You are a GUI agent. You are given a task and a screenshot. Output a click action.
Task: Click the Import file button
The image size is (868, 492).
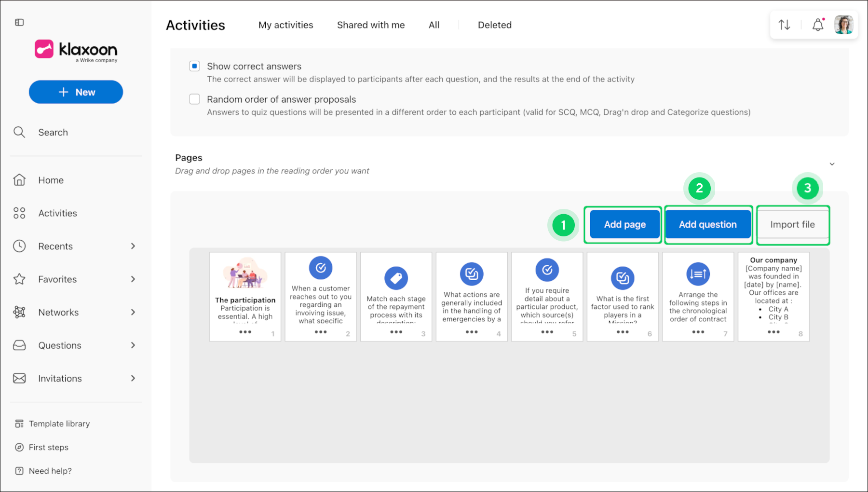tap(793, 224)
